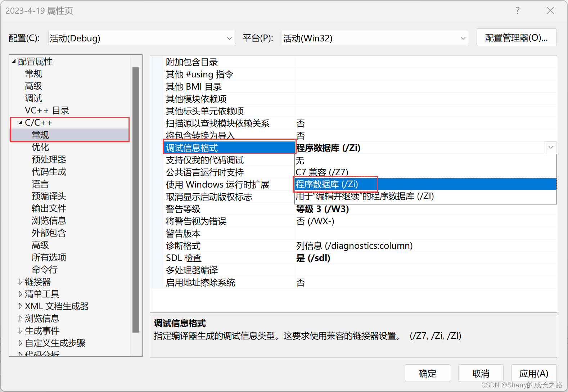This screenshot has height=392, width=568.
Task: Select 命令行 tree item
Action: (x=45, y=270)
